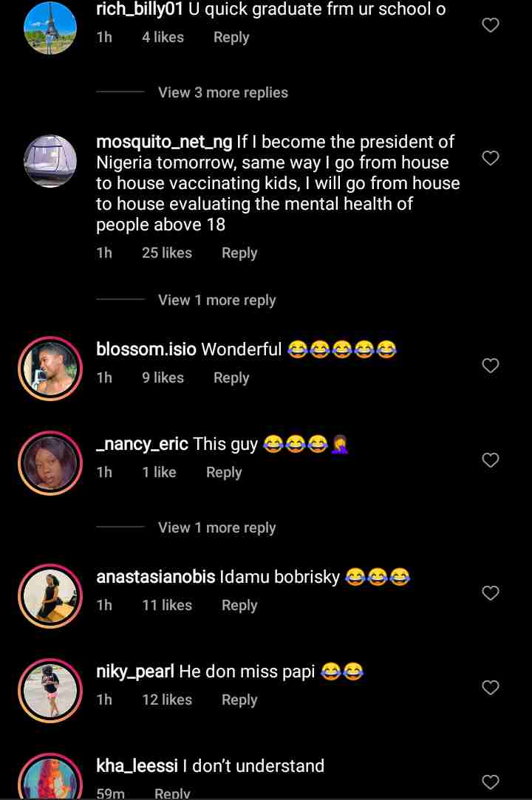Image resolution: width=532 pixels, height=800 pixels.
Task: Expand "View 1 more reply" under mosquito_net_ng
Action: coord(216,300)
